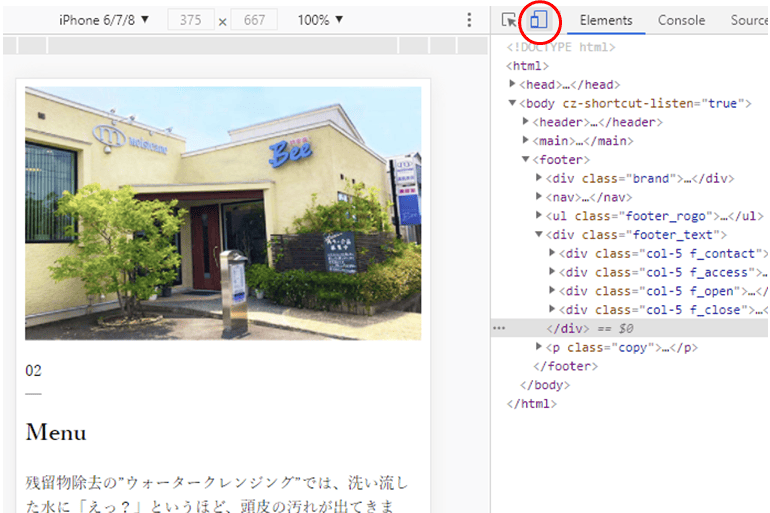
Task: Select the closing </body> tag line
Action: tap(545, 385)
